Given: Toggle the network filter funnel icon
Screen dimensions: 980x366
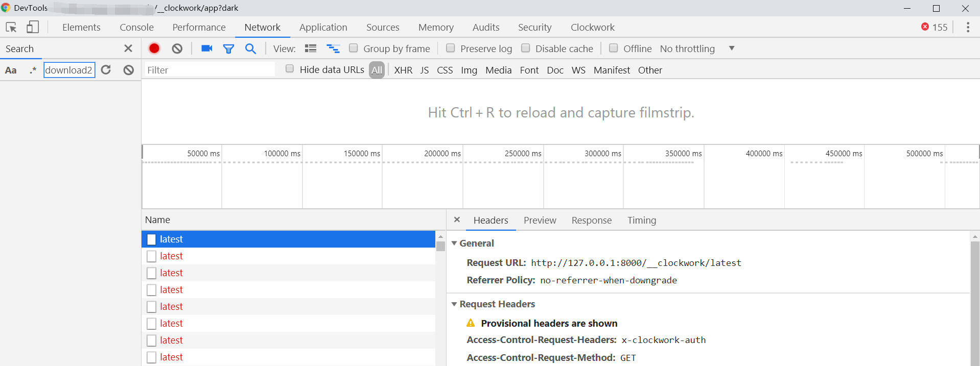Looking at the screenshot, I should point(228,48).
